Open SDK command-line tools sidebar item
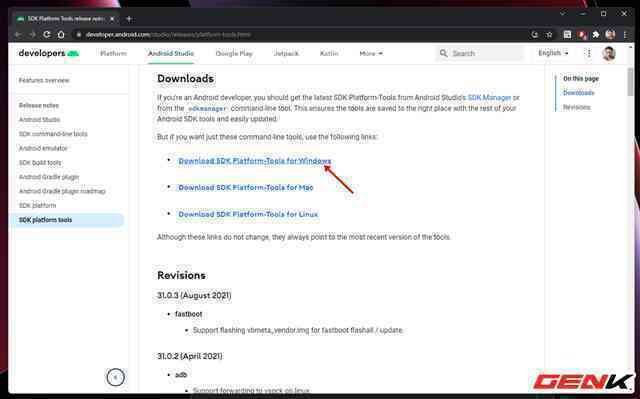The height and width of the screenshot is (399, 640). 53,134
